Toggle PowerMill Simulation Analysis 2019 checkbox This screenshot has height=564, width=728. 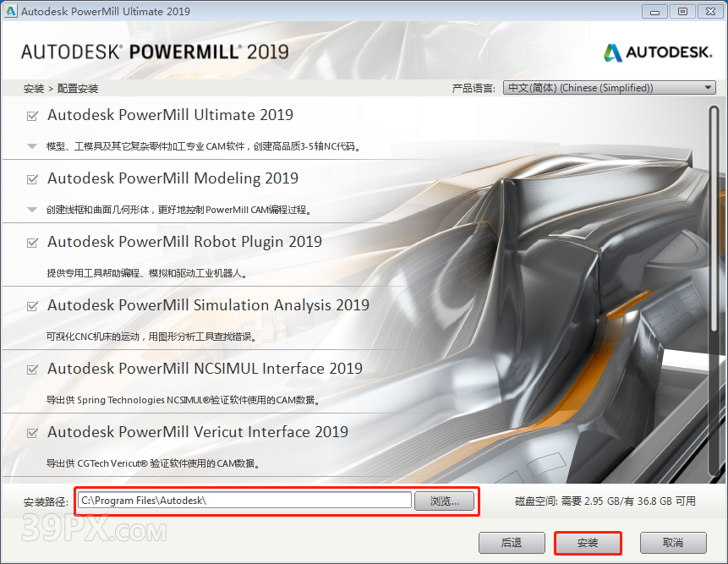32,306
